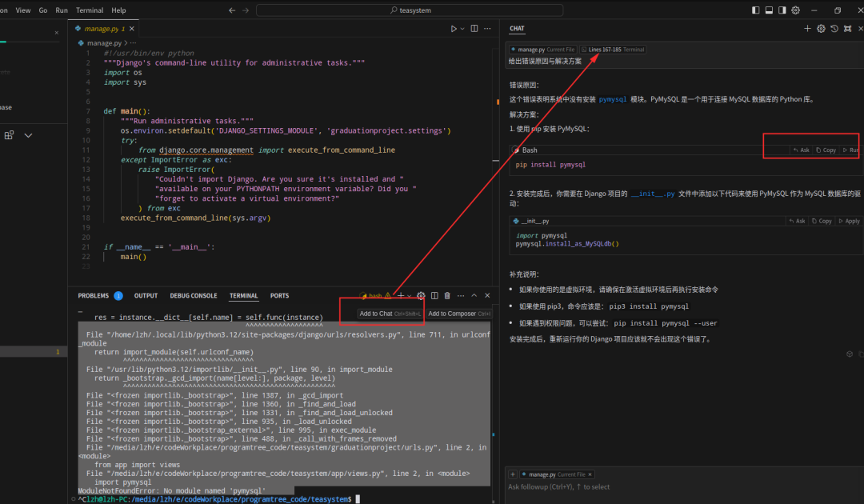Open settings gear in title bar

tap(796, 10)
